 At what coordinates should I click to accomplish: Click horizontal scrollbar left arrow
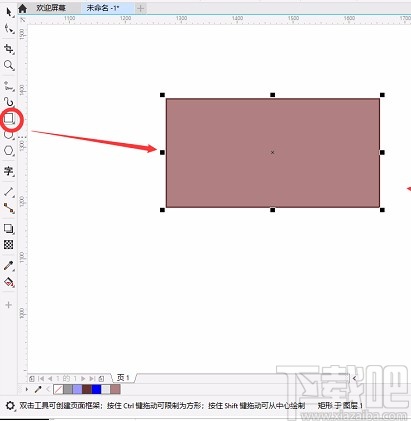click(x=354, y=378)
